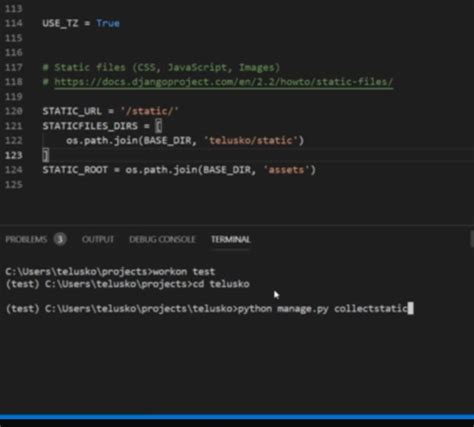Click the 'assets' string in STATIC_ROOT

286,170
